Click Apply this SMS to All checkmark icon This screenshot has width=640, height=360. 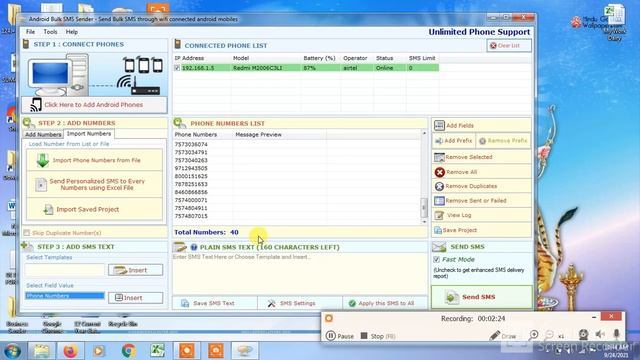click(x=352, y=303)
